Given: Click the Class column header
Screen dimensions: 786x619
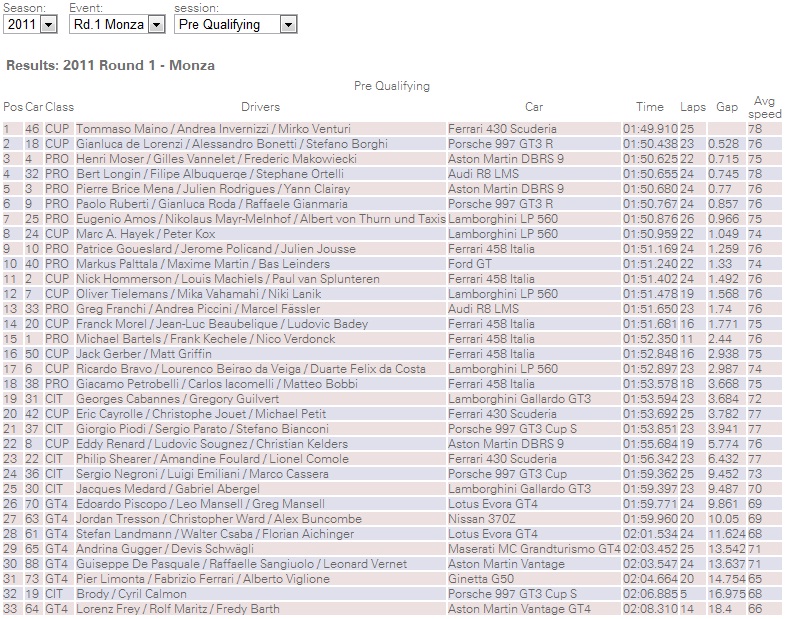Looking at the screenshot, I should [x=59, y=107].
